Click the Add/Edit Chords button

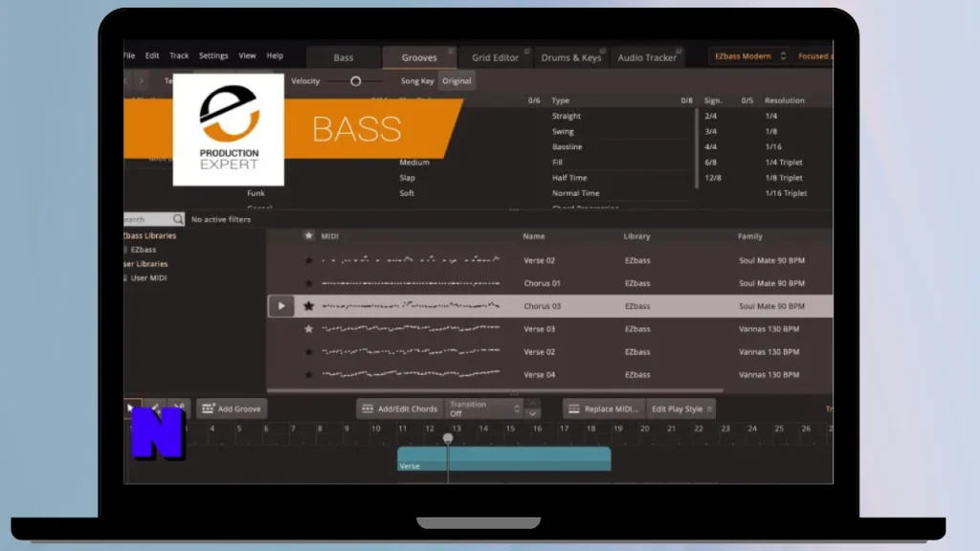click(400, 409)
